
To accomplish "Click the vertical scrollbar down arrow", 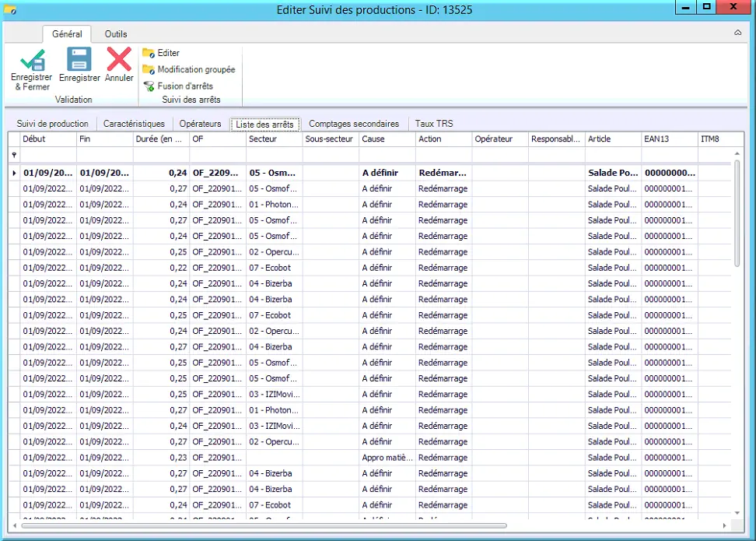I will (737, 512).
